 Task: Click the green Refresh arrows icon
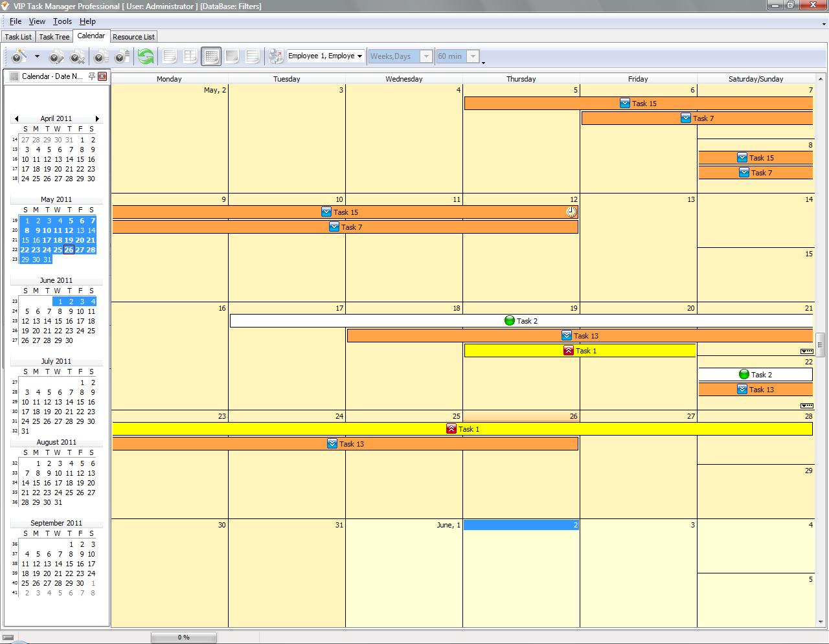tap(146, 57)
